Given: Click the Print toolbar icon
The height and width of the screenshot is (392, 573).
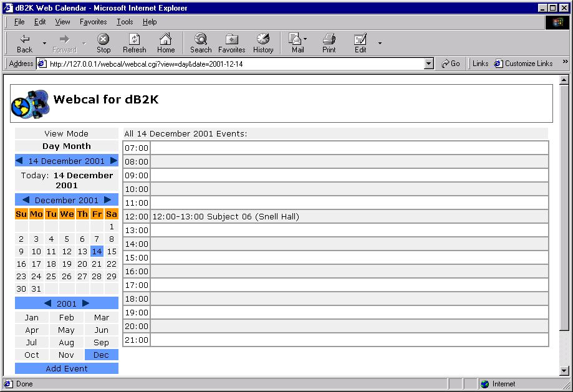Looking at the screenshot, I should 329,43.
